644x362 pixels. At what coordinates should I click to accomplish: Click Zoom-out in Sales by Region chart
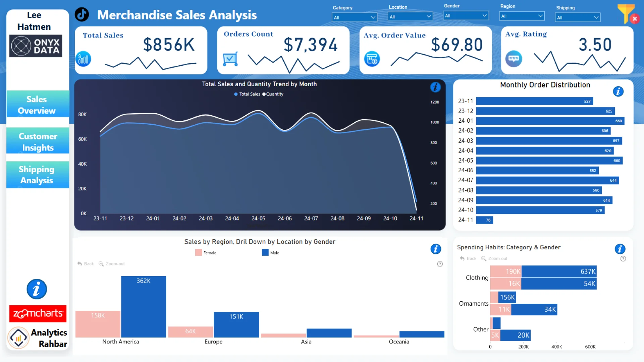pyautogui.click(x=112, y=264)
